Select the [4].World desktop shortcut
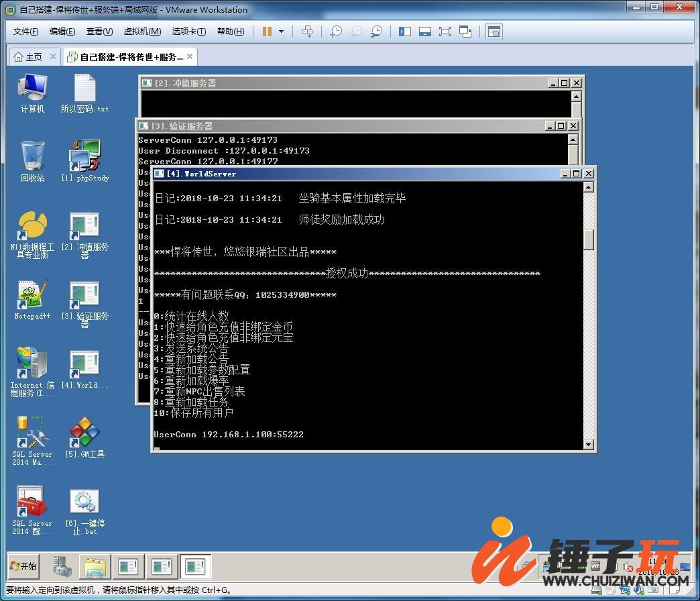 coord(85,369)
